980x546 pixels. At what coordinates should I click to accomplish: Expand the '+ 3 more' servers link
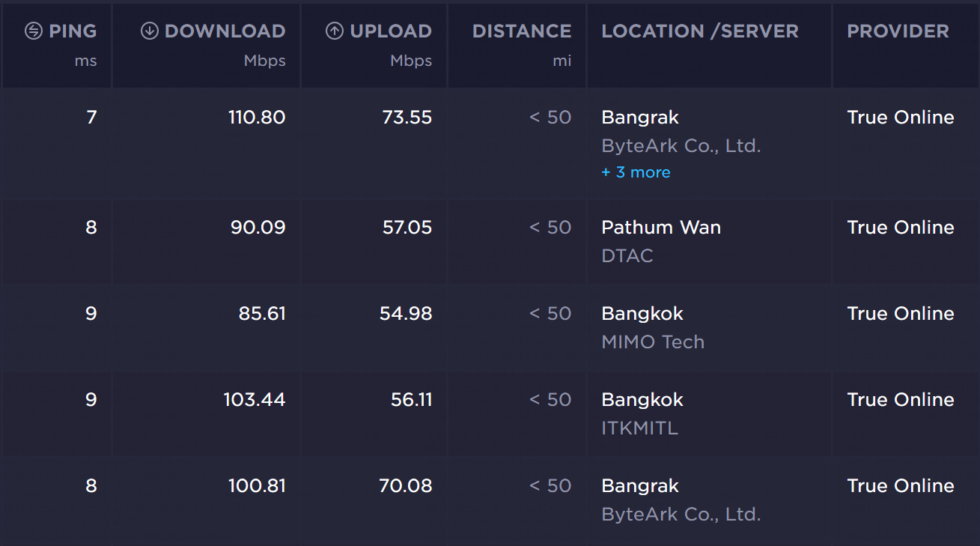click(x=636, y=172)
